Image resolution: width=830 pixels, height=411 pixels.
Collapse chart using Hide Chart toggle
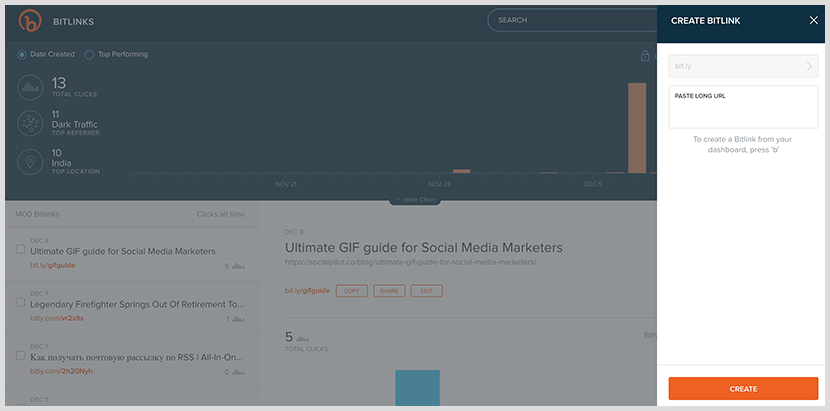(x=414, y=200)
